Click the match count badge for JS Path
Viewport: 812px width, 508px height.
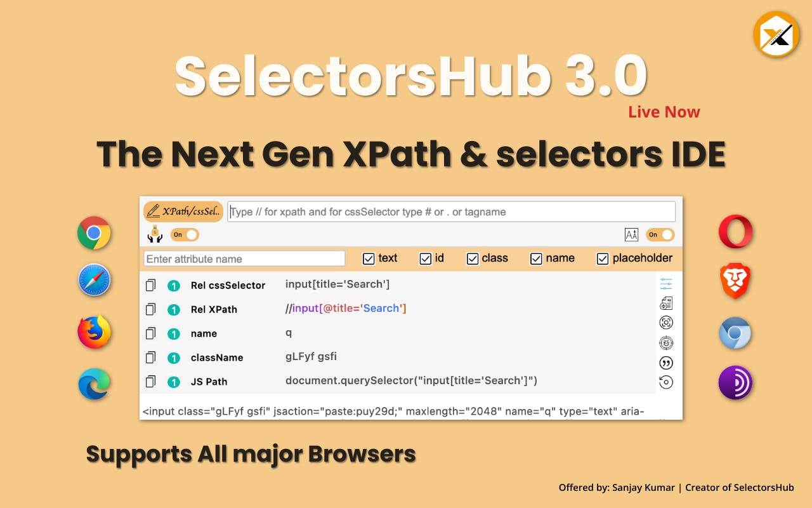[173, 382]
